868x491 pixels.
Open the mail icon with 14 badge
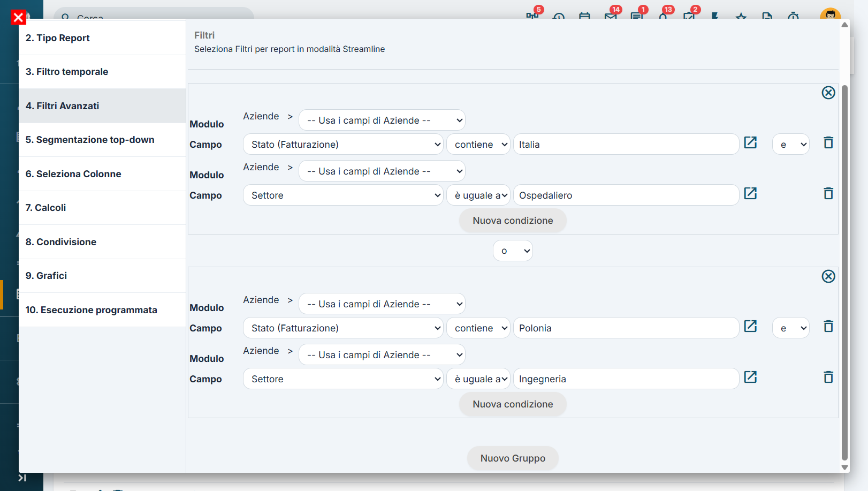click(x=611, y=15)
